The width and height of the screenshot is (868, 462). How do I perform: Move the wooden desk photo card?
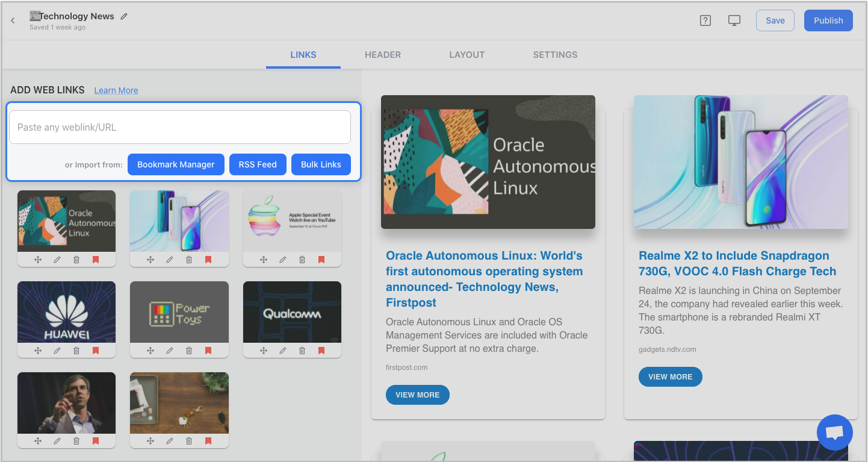150,441
